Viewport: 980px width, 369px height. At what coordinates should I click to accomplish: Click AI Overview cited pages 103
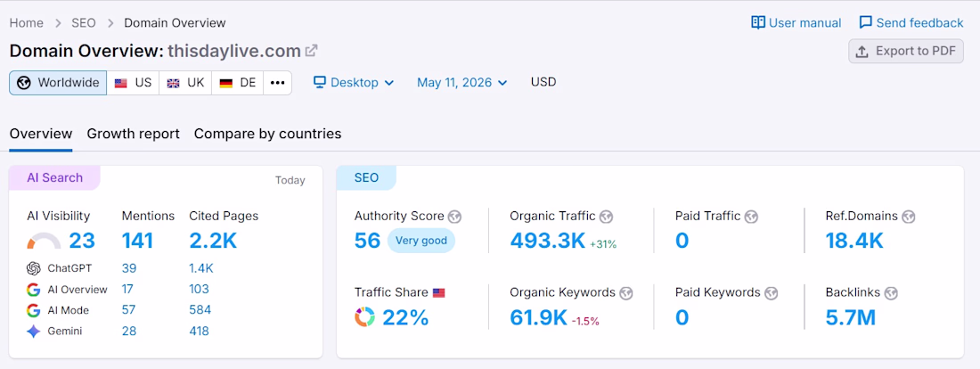(x=200, y=289)
